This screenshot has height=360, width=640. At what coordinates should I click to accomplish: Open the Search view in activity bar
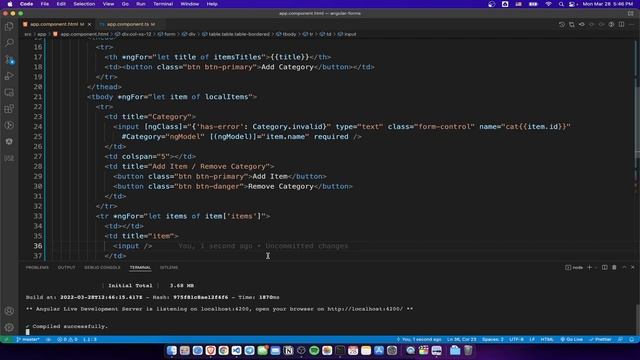click(9, 43)
